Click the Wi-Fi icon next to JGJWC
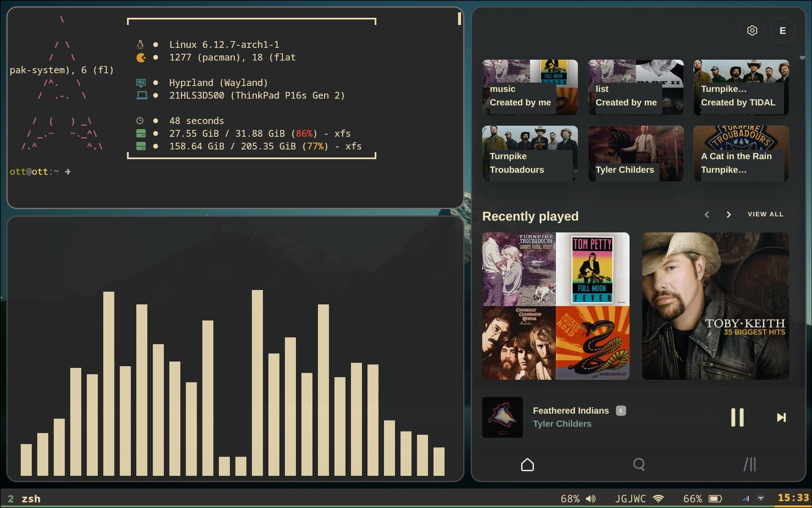 point(658,499)
